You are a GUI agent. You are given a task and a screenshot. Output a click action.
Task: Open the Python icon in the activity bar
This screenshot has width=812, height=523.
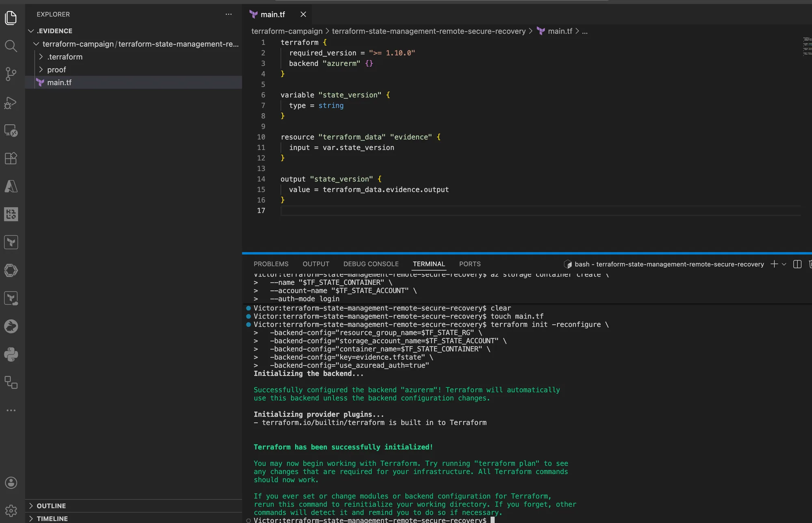coord(11,354)
